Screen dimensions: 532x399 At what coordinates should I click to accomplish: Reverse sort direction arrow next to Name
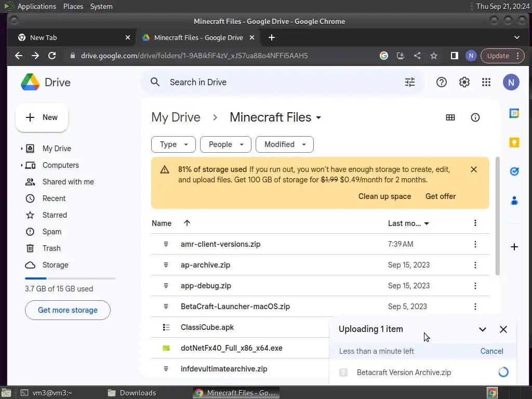pos(187,223)
